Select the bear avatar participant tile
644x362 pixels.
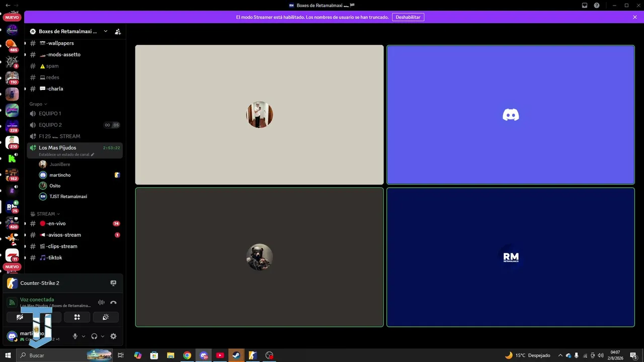pos(260,257)
